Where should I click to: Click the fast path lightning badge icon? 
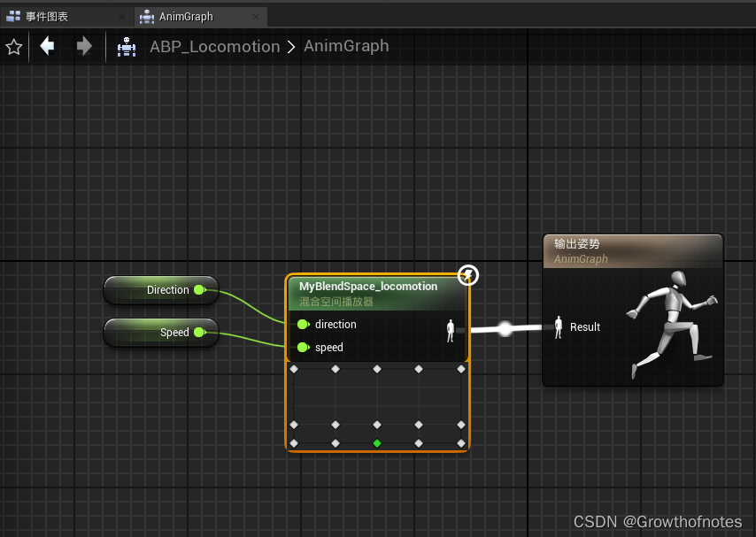tap(467, 275)
